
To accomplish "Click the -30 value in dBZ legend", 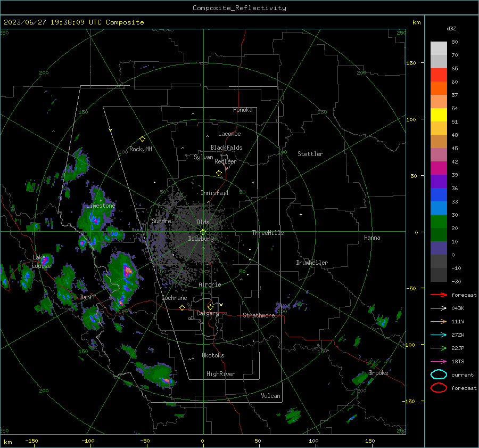I will 457,282.
